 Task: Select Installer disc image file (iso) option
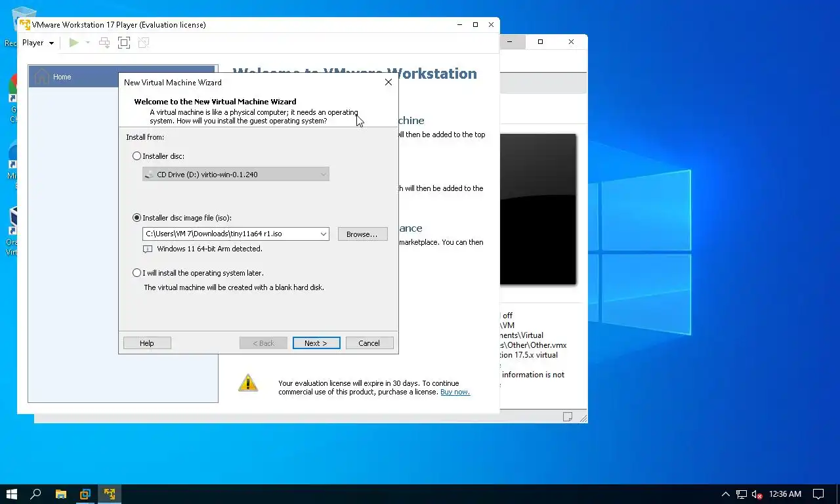coord(137,218)
